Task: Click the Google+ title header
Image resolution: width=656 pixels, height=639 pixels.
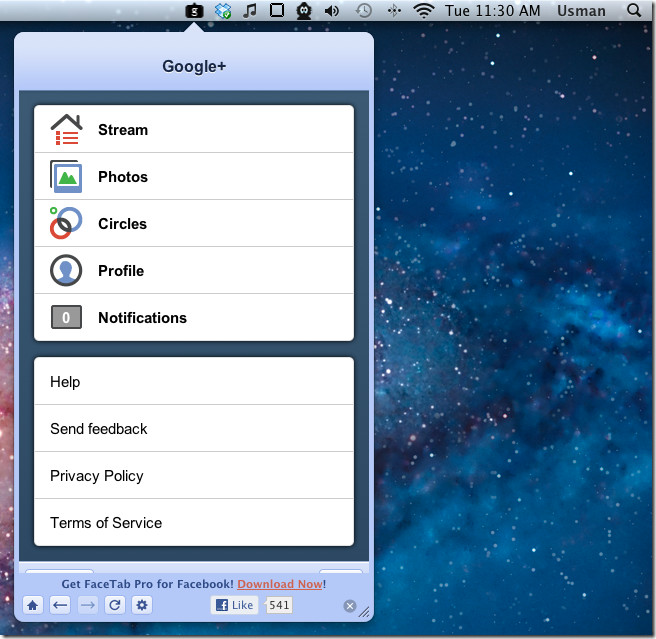Action: (194, 66)
